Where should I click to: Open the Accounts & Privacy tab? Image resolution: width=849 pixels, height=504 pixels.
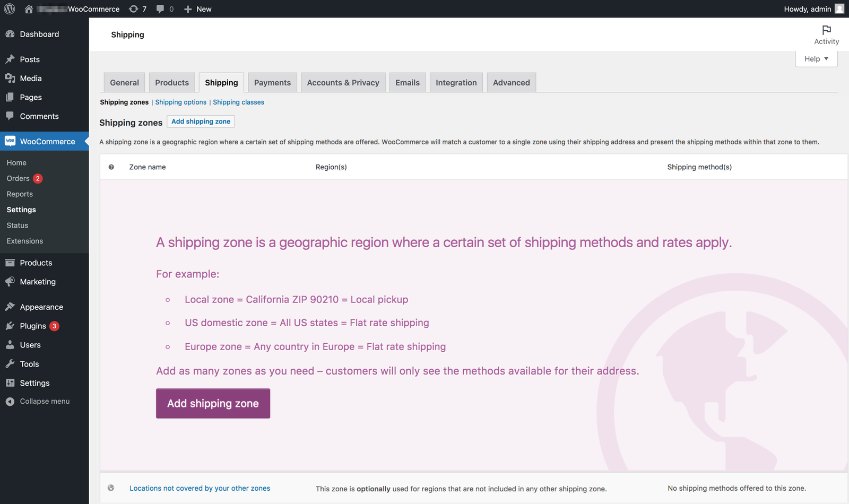point(343,82)
